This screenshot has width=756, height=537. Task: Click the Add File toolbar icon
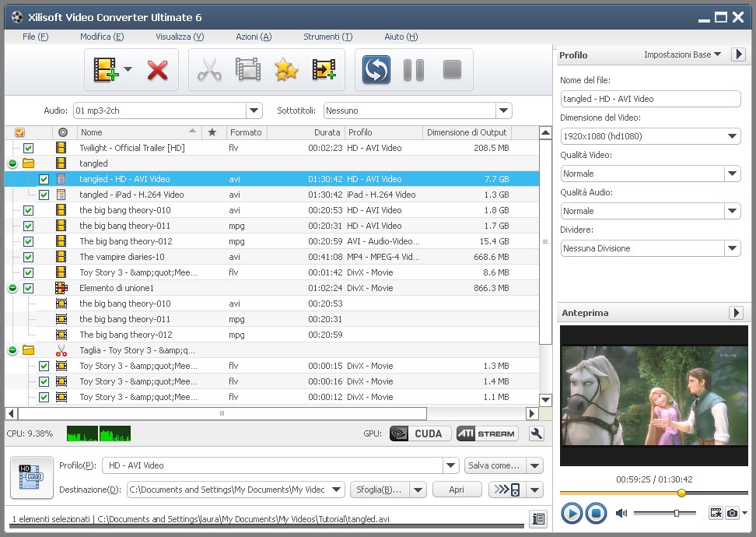106,69
